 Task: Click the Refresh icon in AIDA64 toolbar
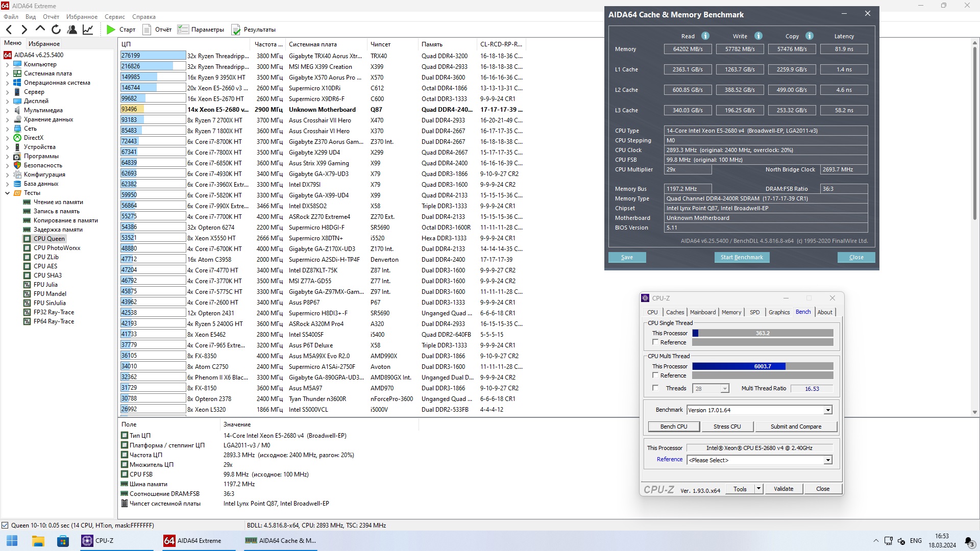56,30
